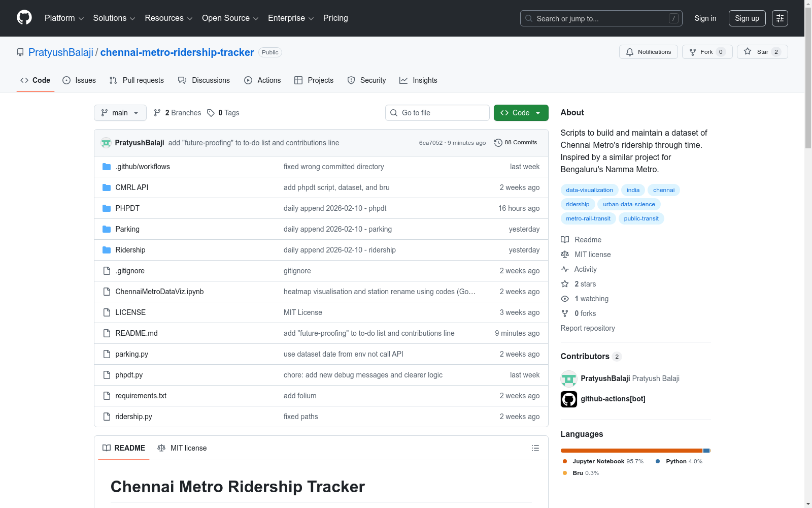Image resolution: width=812 pixels, height=508 pixels.
Task: Open the README outline list icon
Action: 535,448
